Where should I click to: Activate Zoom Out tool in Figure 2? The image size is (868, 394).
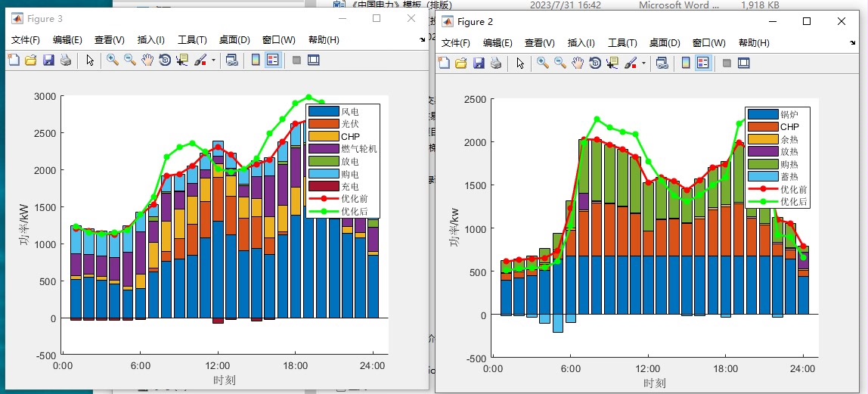(560, 63)
